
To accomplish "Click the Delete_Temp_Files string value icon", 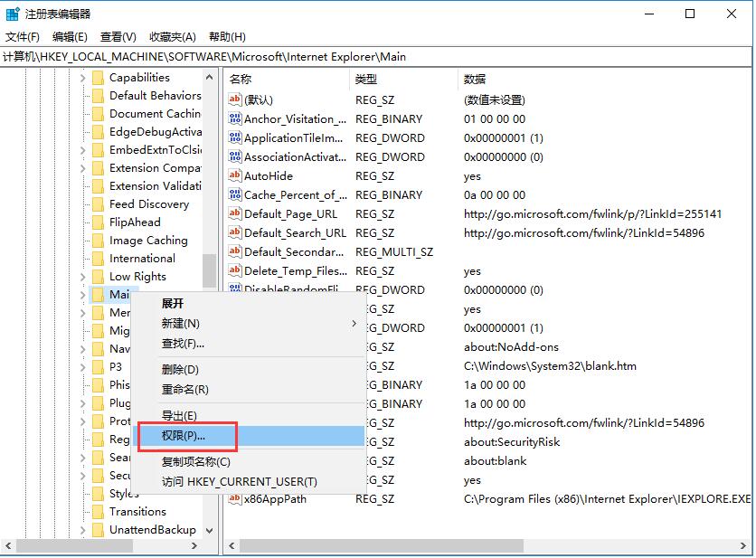I will click(x=233, y=270).
